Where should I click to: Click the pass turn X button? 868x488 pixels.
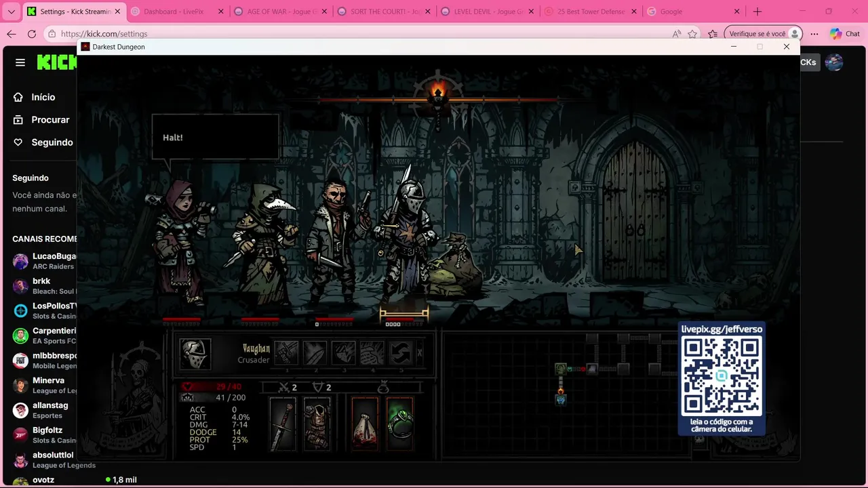pos(419,352)
